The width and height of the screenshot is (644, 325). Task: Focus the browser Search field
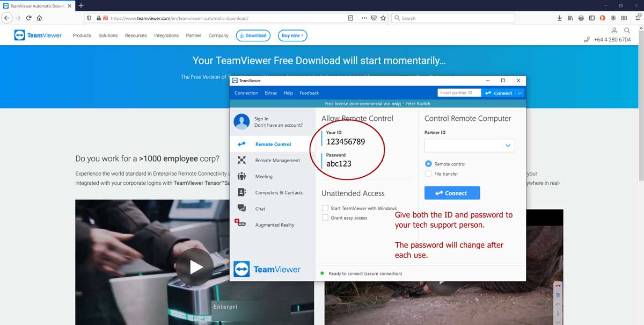pos(453,18)
